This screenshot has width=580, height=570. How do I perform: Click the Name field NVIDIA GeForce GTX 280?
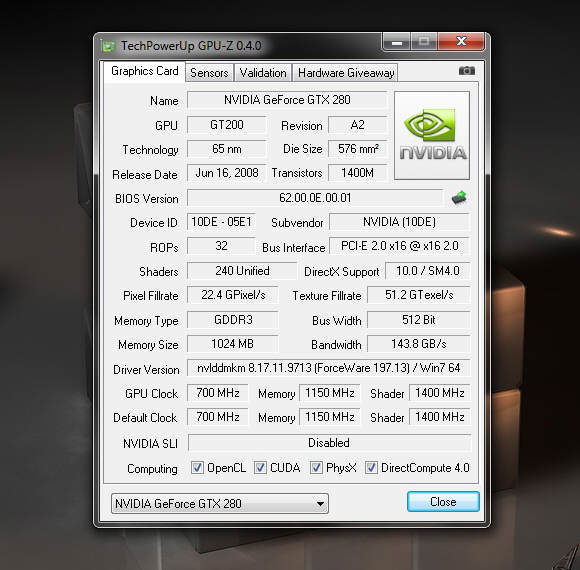287,100
